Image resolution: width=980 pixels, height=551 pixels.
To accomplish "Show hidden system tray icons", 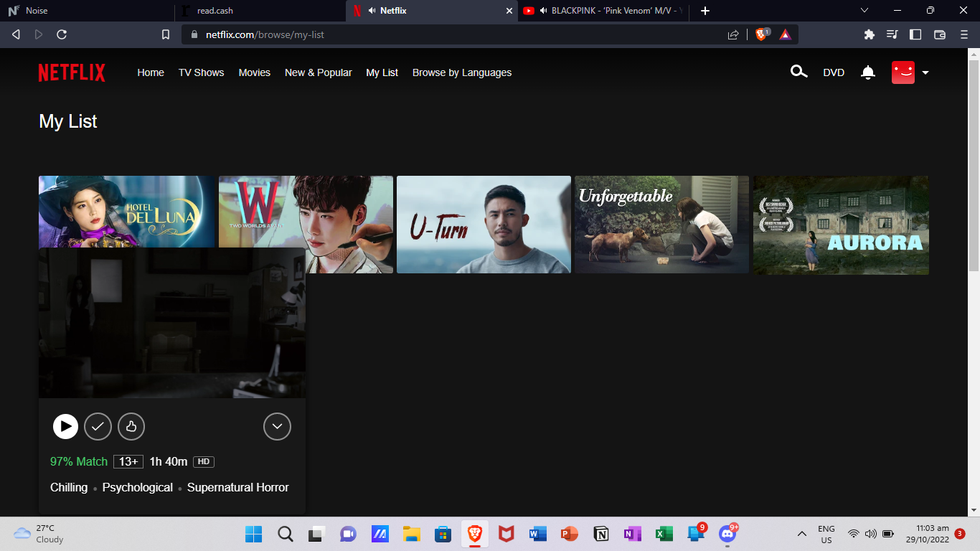I will pos(802,534).
